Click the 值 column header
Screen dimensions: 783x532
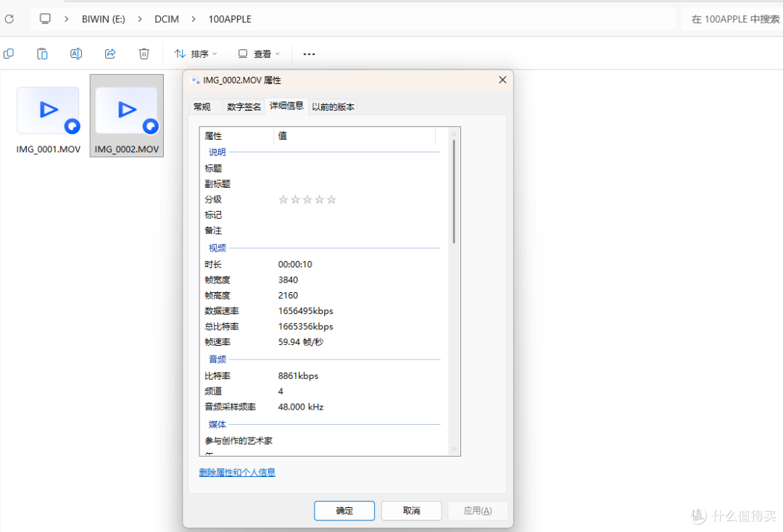[x=355, y=136]
